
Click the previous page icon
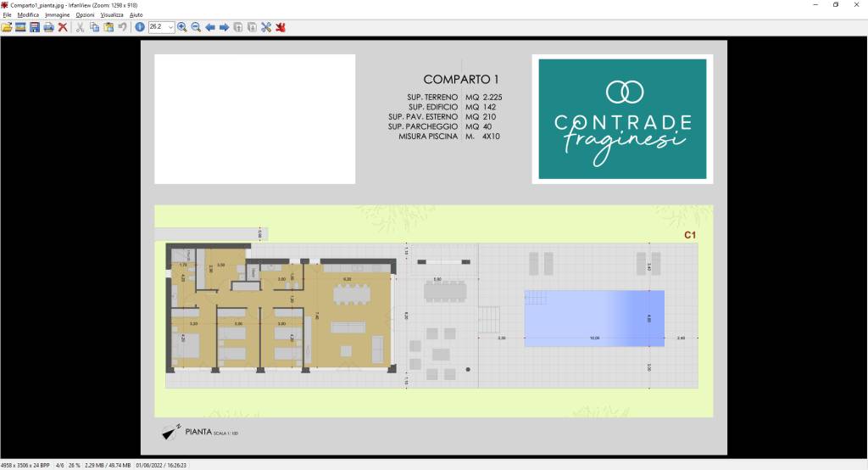point(238,27)
